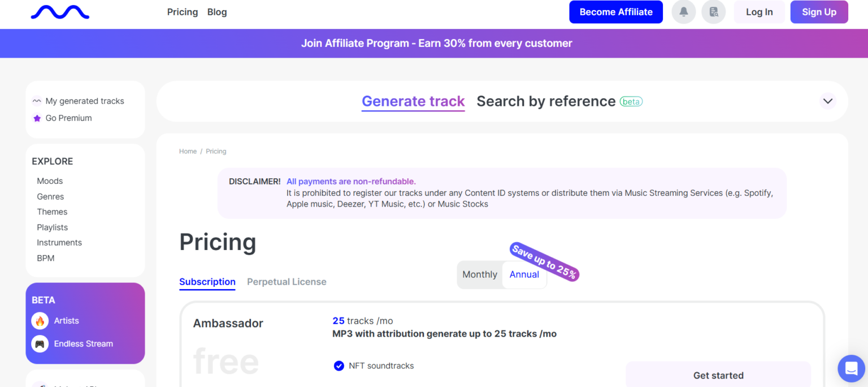
Task: Open the Home breadcrumb link
Action: (188, 151)
